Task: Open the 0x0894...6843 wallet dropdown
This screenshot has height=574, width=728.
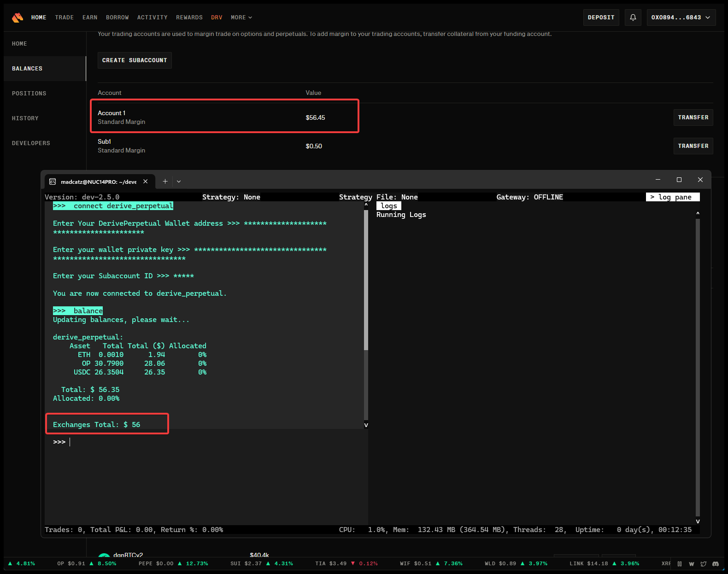Action: tap(681, 18)
